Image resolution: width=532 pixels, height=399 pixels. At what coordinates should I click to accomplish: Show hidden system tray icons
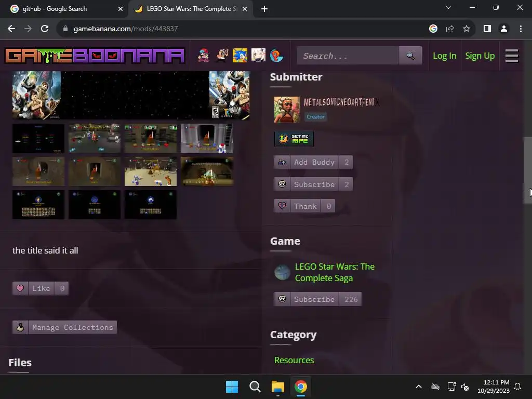click(x=419, y=387)
